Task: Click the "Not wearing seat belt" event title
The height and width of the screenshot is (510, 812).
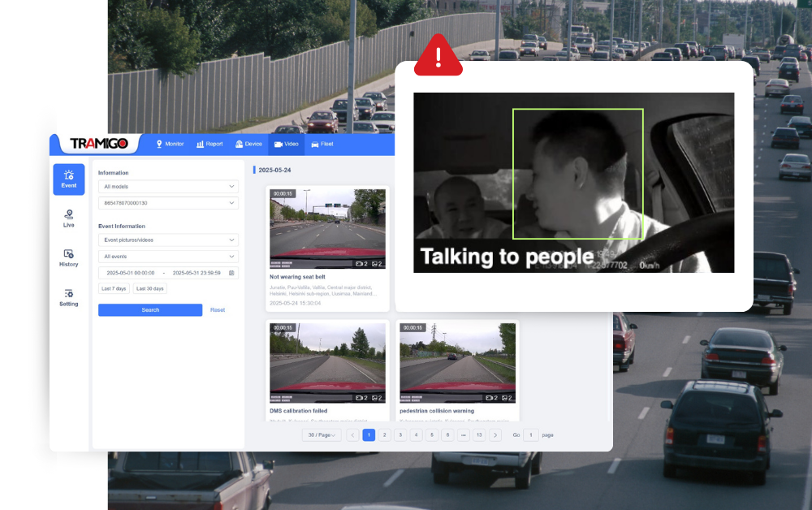Action: point(297,277)
